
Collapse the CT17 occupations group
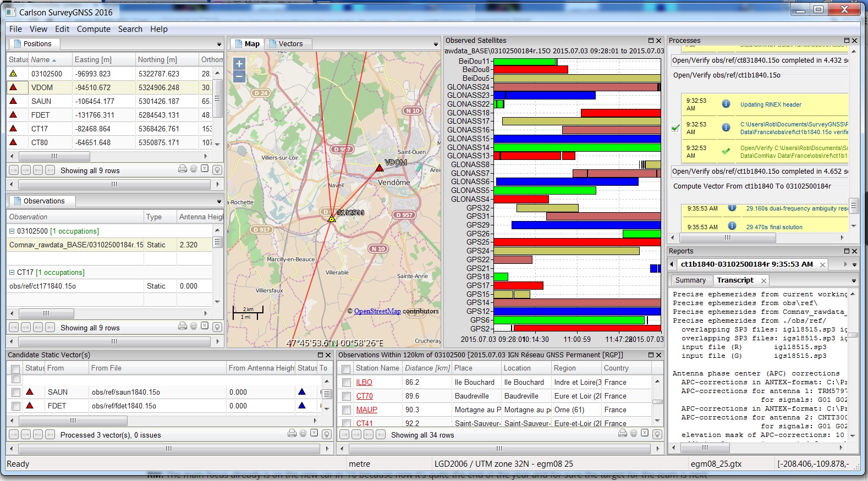[12, 272]
